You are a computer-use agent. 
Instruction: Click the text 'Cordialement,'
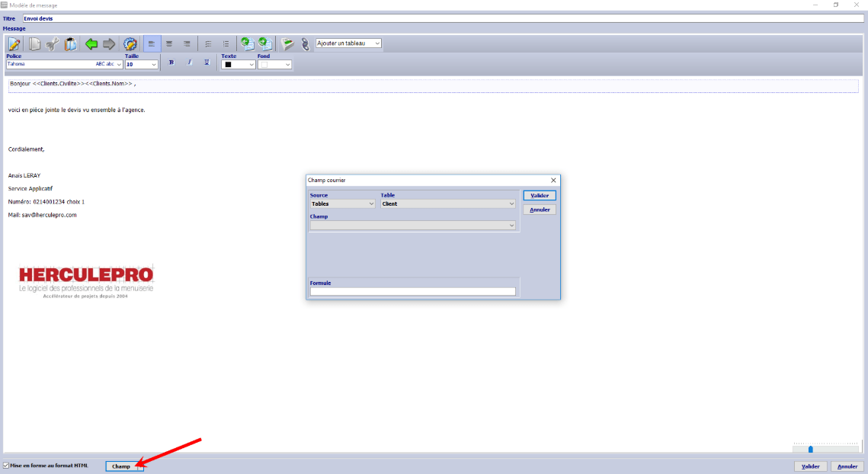[26, 149]
